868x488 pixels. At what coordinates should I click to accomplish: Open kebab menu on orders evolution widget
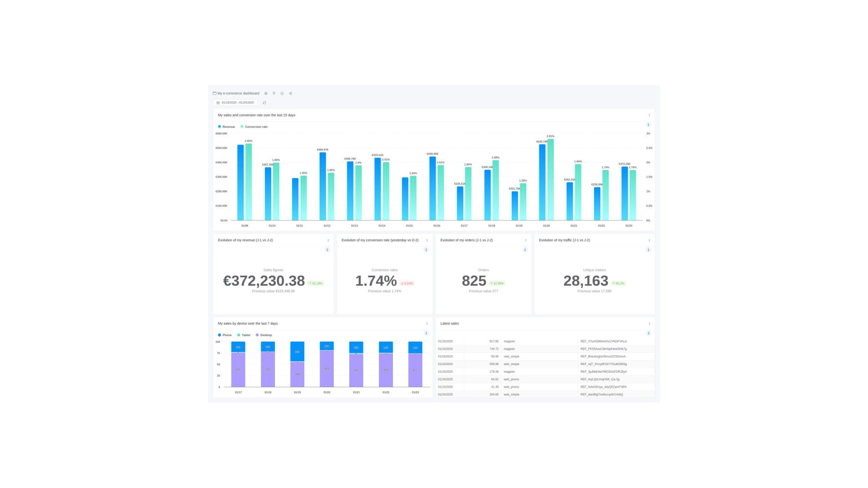(525, 240)
